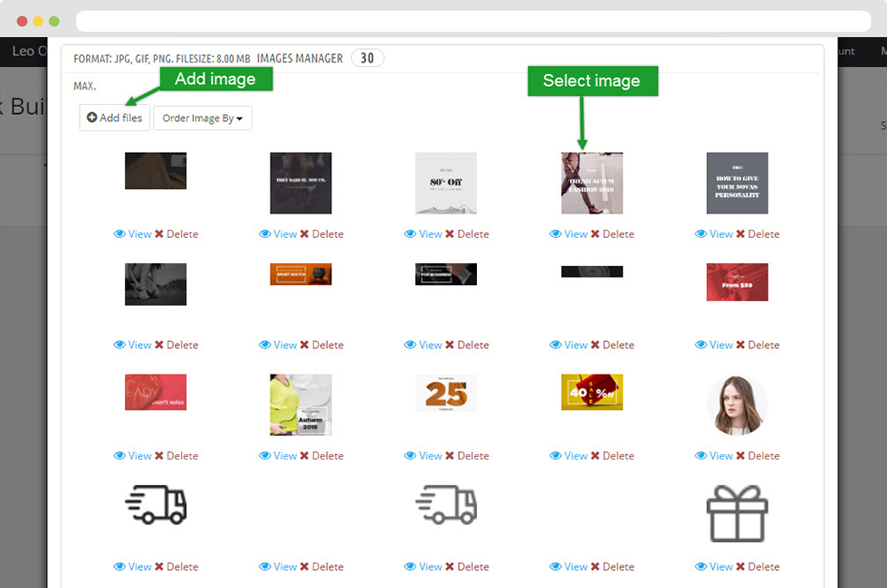The width and height of the screenshot is (887, 588).
Task: Delete the 'How to give' gray image
Action: (x=758, y=234)
